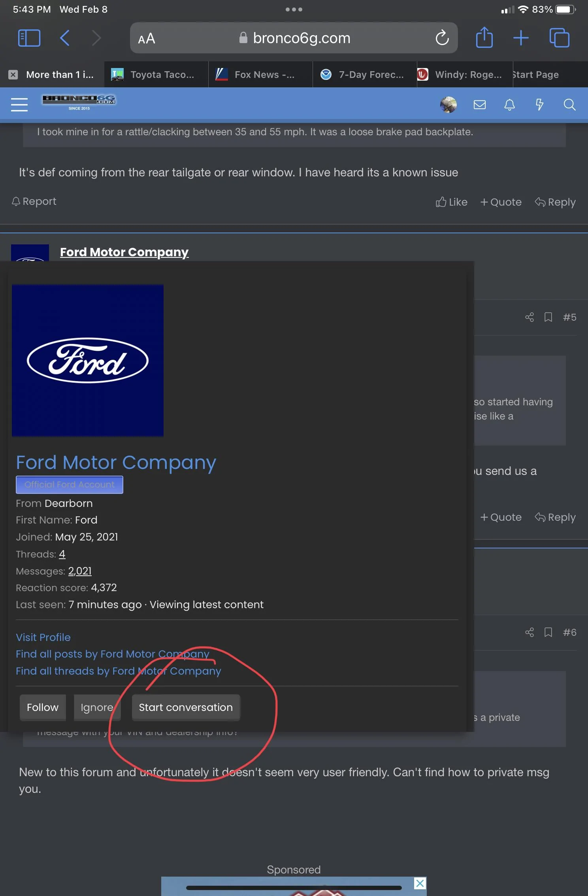Bookmark post #6

pos(548,632)
